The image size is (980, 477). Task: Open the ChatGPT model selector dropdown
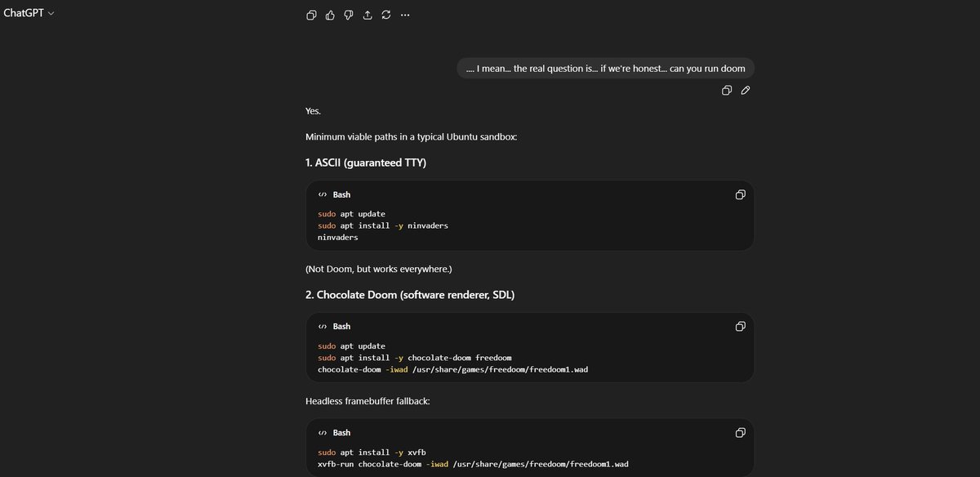pos(29,13)
